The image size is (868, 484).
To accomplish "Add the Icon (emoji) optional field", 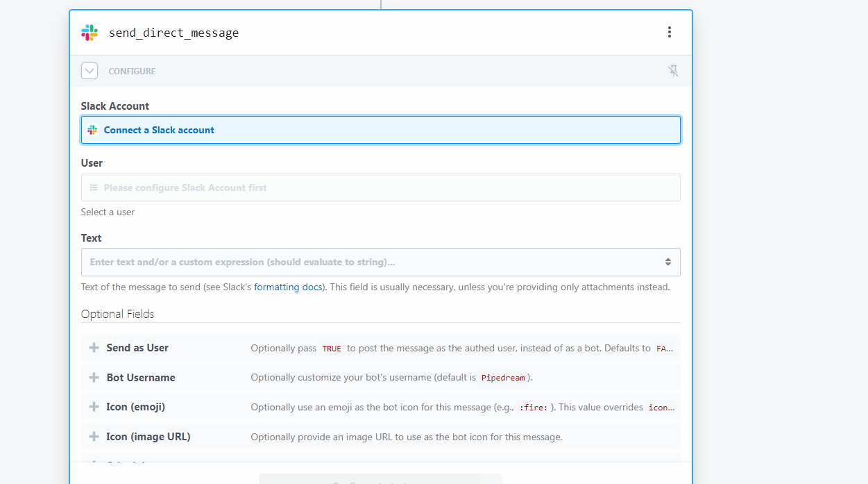I will tap(94, 407).
